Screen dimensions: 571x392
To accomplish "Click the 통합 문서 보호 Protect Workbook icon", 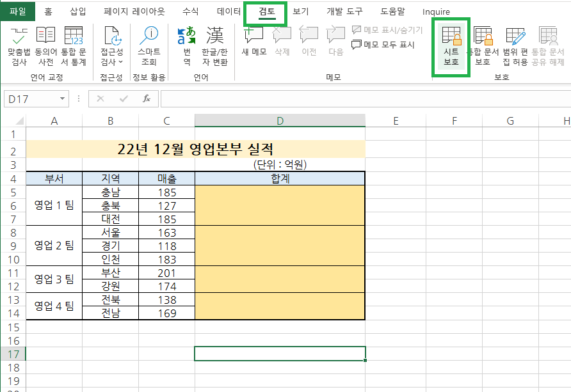I will coord(482,43).
